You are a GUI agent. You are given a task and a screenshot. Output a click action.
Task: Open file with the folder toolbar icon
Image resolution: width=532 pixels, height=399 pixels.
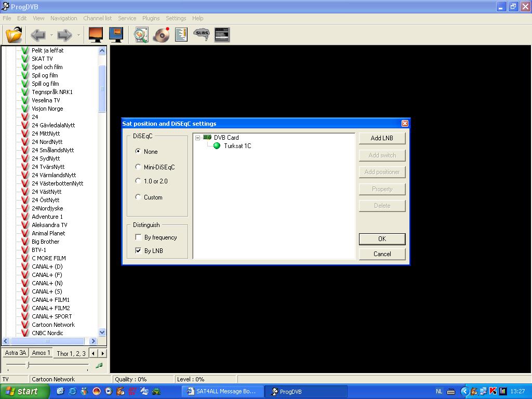coord(14,35)
